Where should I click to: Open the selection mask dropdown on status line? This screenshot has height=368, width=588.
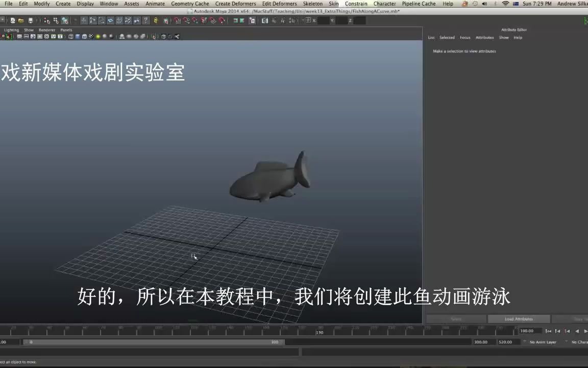(x=3, y=20)
